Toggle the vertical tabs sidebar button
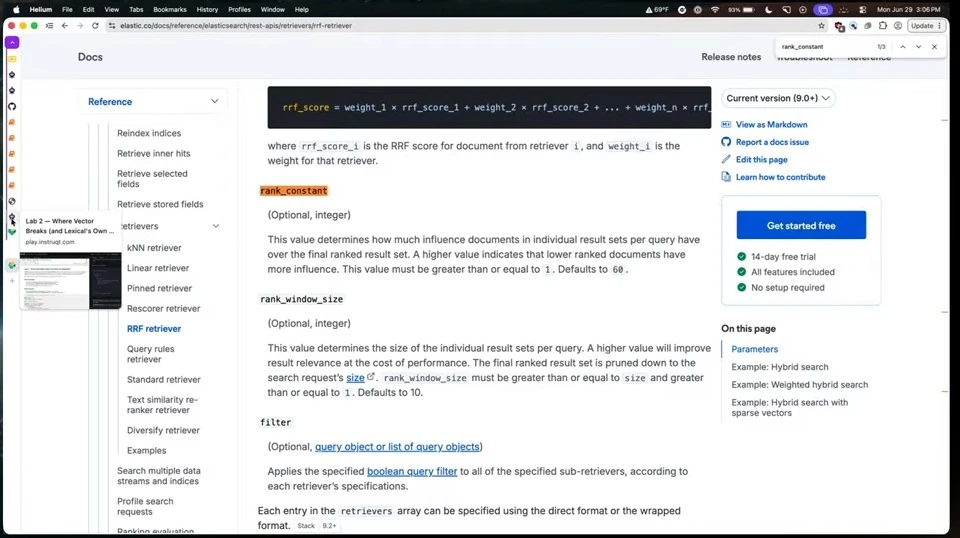960x538 pixels. click(x=50, y=26)
